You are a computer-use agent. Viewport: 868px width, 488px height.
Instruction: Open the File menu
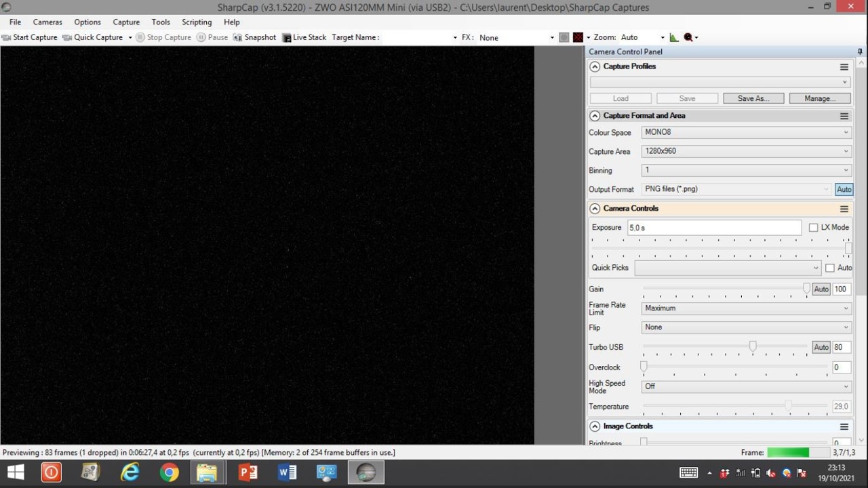point(15,22)
